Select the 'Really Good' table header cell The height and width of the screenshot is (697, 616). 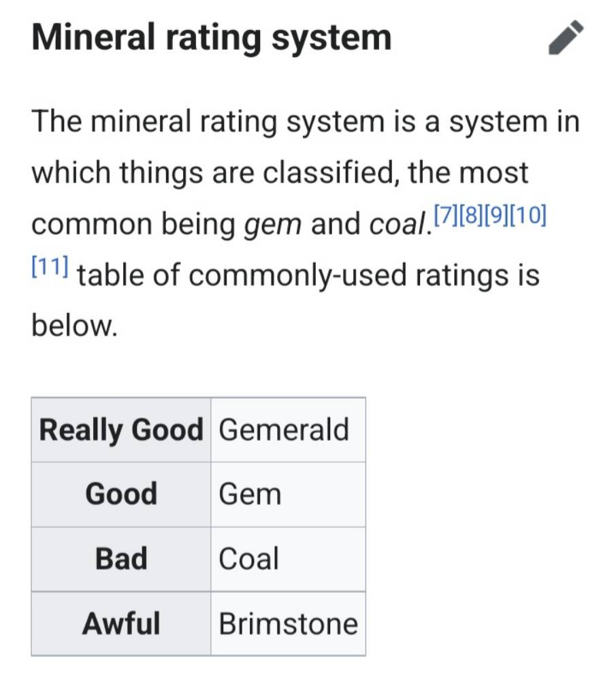tap(121, 430)
